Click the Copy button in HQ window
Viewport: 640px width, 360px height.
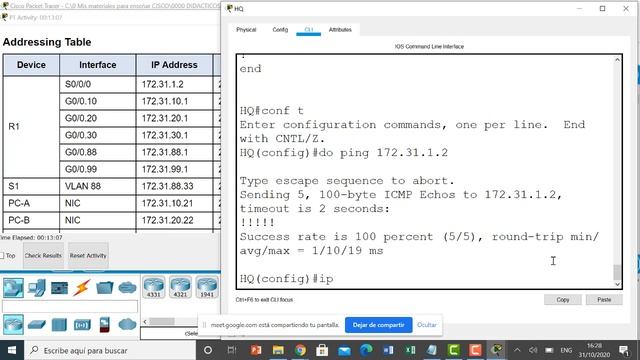click(x=562, y=300)
